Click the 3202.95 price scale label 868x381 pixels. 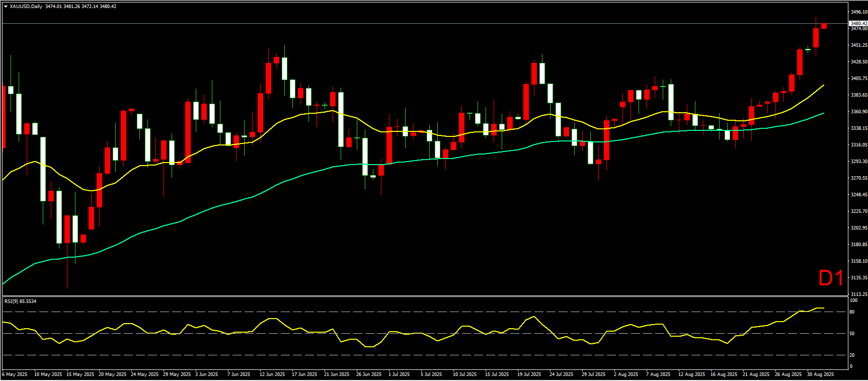pos(858,228)
